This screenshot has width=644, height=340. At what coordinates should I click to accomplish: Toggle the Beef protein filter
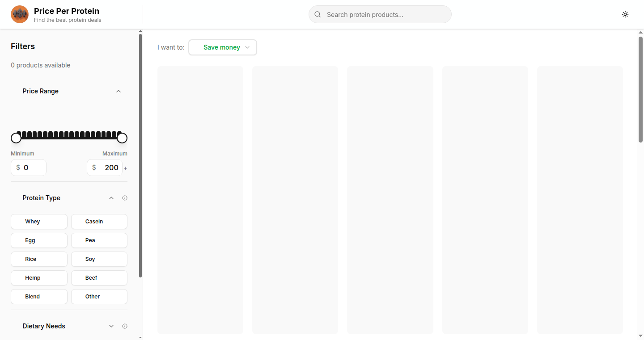[99, 278]
